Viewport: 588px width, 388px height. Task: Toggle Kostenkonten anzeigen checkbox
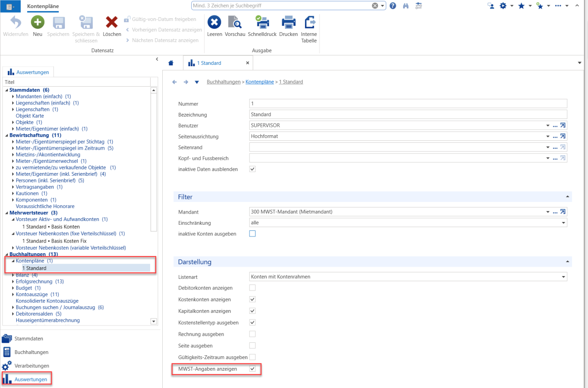253,299
